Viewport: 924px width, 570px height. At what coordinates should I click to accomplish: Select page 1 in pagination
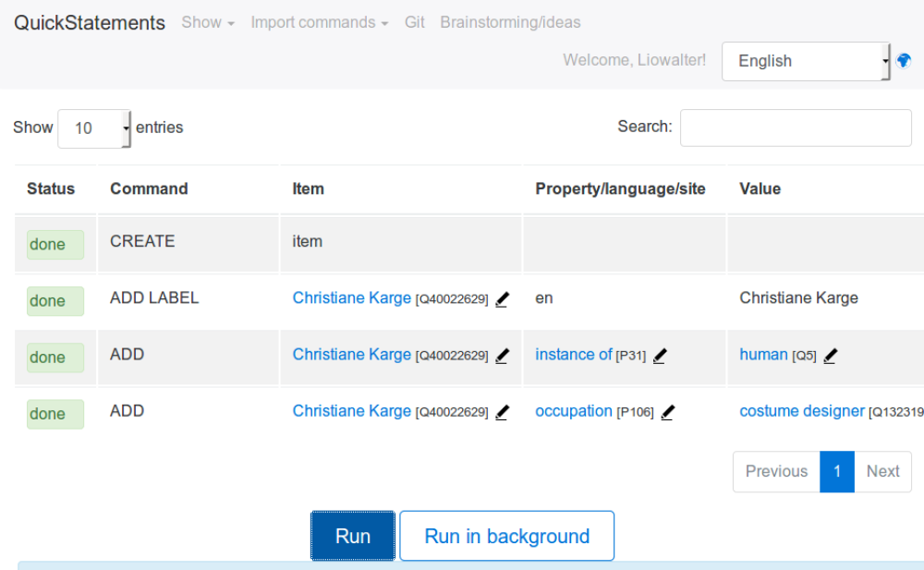click(837, 471)
